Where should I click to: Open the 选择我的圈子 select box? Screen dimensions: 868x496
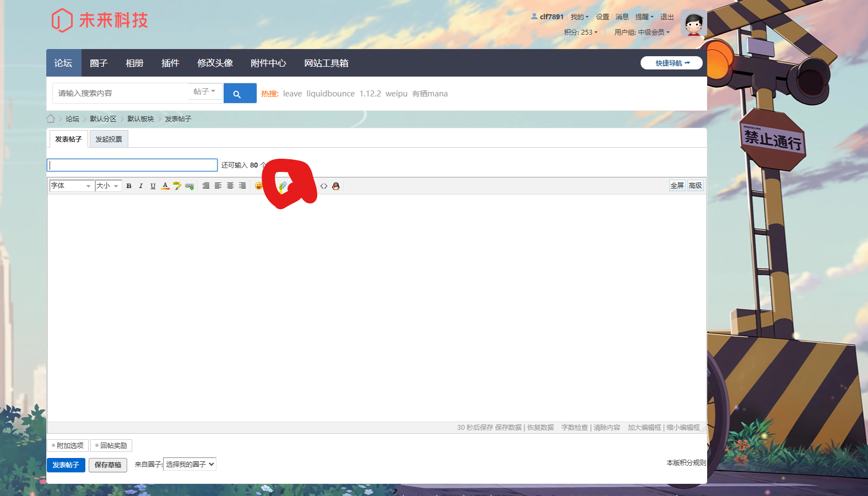pos(190,464)
